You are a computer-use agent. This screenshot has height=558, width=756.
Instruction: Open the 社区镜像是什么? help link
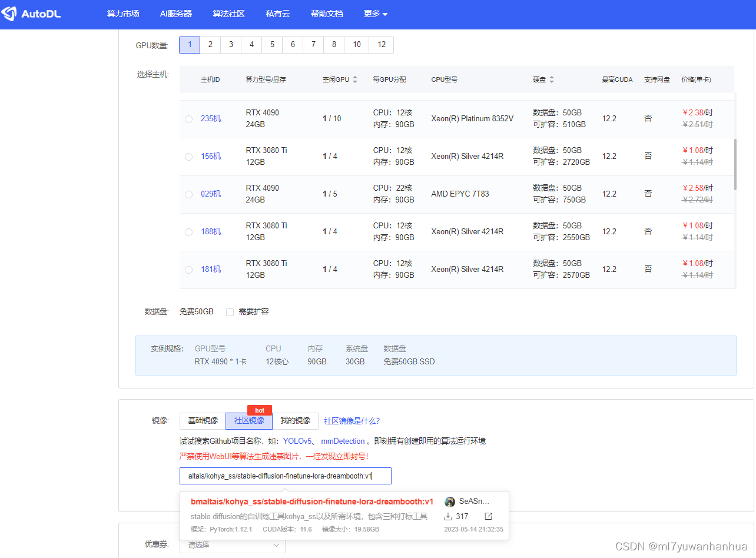point(352,421)
